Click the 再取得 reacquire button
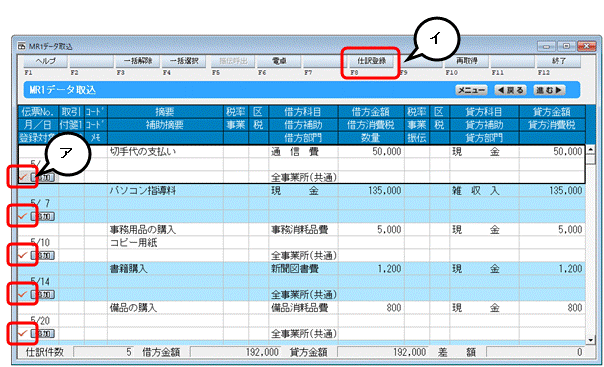The image size is (604, 367). coord(467,61)
